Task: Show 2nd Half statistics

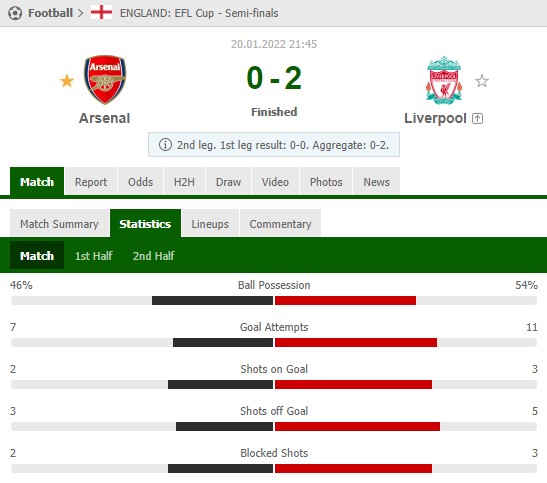Action: coord(153,256)
